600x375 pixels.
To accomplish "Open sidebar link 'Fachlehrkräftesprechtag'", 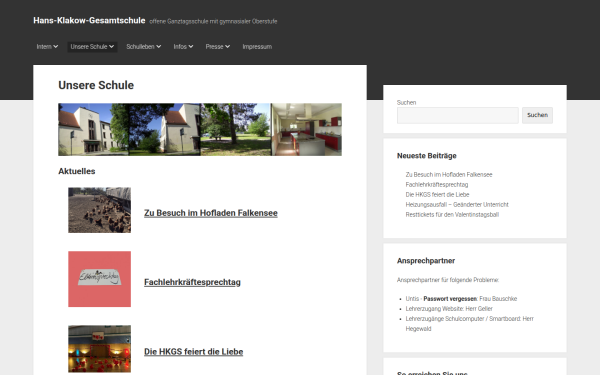I will click(437, 184).
